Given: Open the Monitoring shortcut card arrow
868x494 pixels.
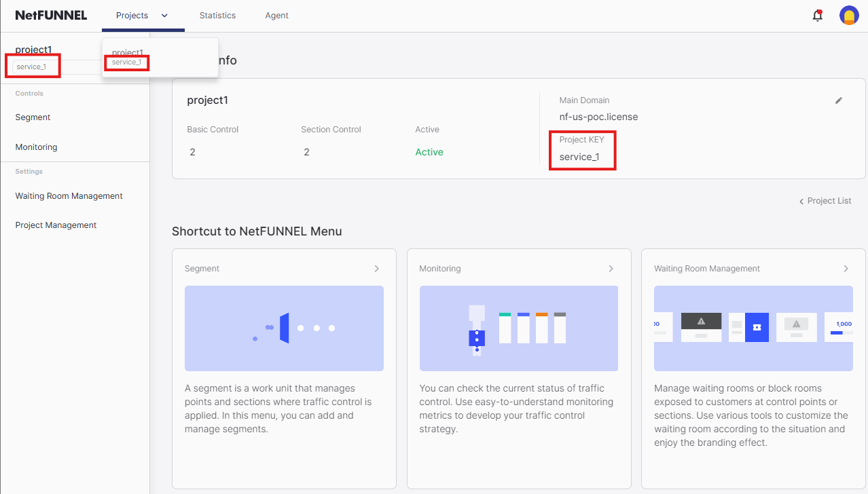Looking at the screenshot, I should 611,268.
